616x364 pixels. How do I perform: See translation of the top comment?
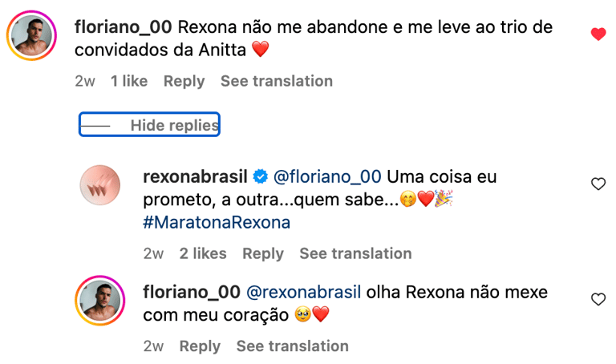click(x=276, y=81)
